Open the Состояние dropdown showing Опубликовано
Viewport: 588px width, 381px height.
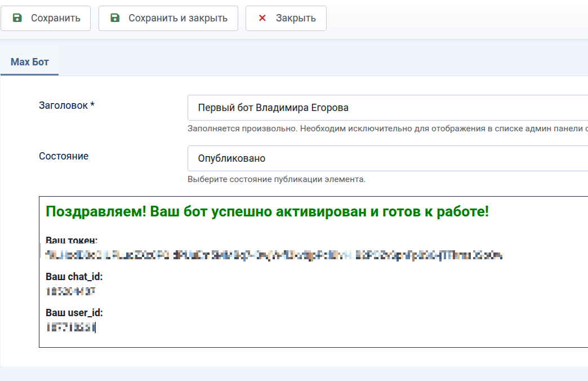[x=387, y=158]
